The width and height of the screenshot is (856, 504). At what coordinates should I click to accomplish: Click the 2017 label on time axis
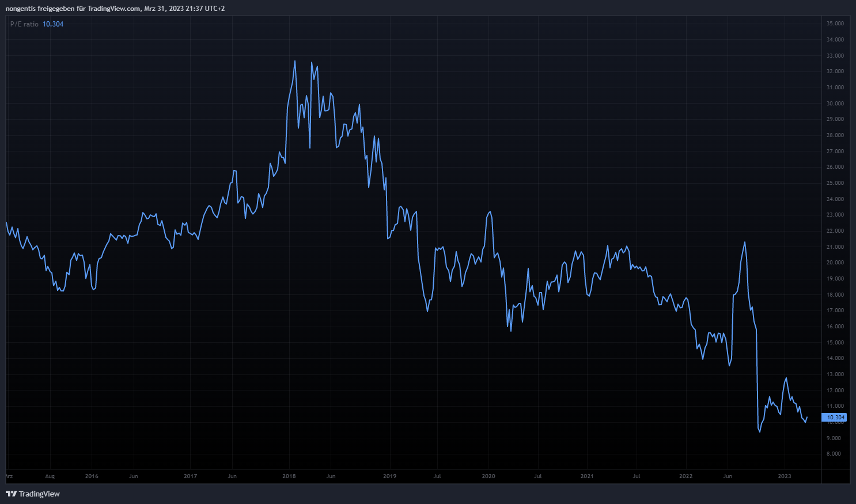click(x=190, y=476)
